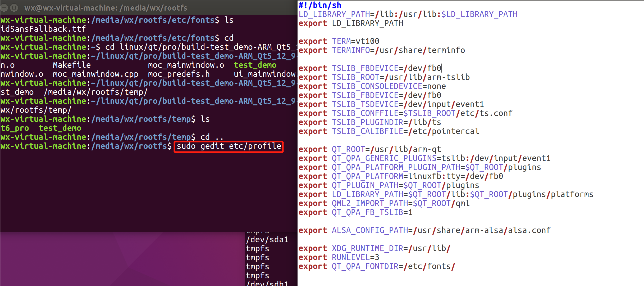Click the QT_QPA_PLATFORM_PLUGIN_PATH line
Image resolution: width=644 pixels, height=286 pixels.
[420, 167]
